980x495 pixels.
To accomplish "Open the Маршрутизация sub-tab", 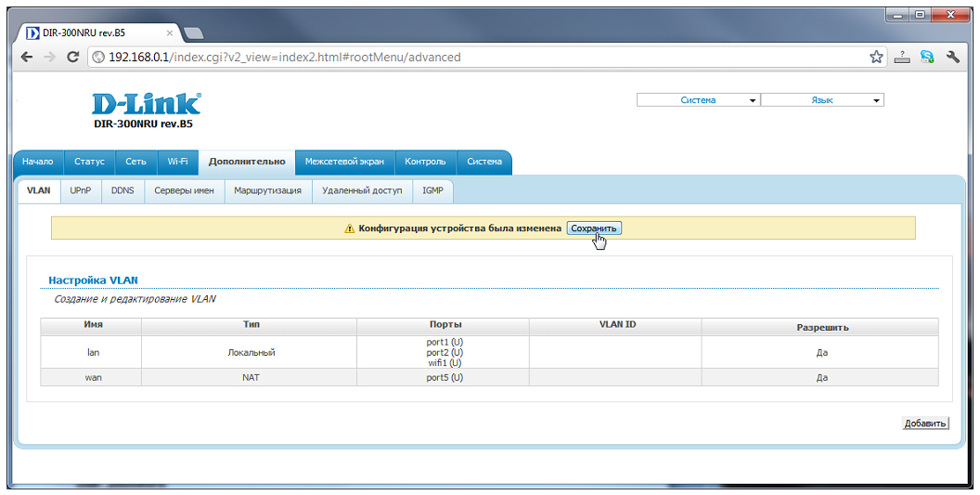I will 267,190.
